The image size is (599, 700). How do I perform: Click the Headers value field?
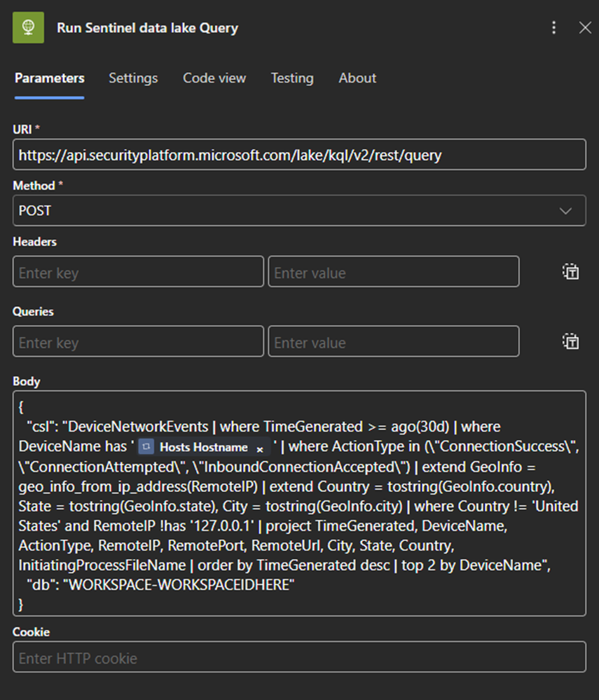pos(393,272)
